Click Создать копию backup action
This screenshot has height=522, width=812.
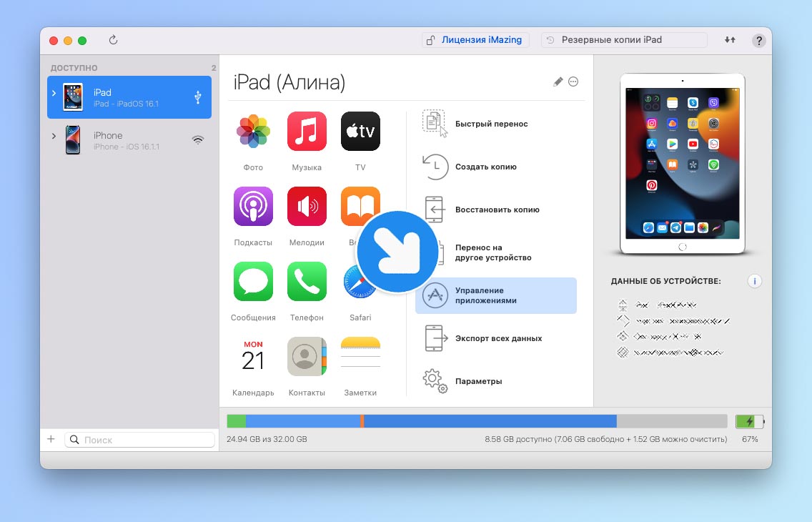point(496,167)
